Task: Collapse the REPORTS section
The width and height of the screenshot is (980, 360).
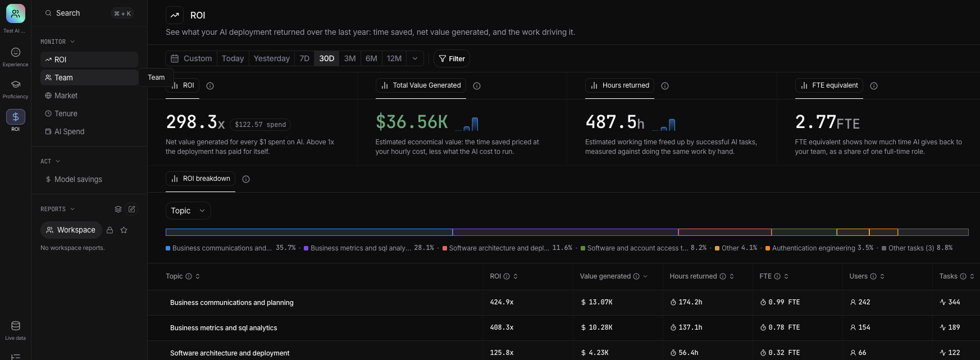Action: (x=58, y=209)
